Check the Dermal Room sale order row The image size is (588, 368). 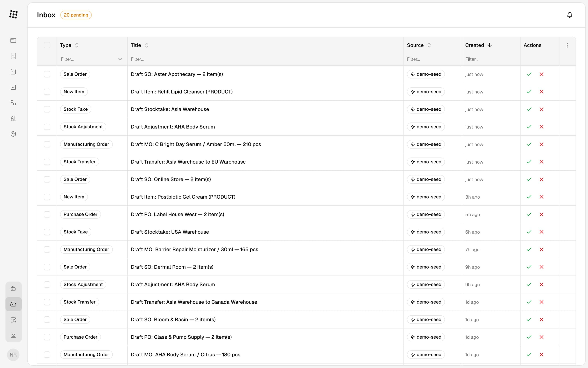pos(47,267)
